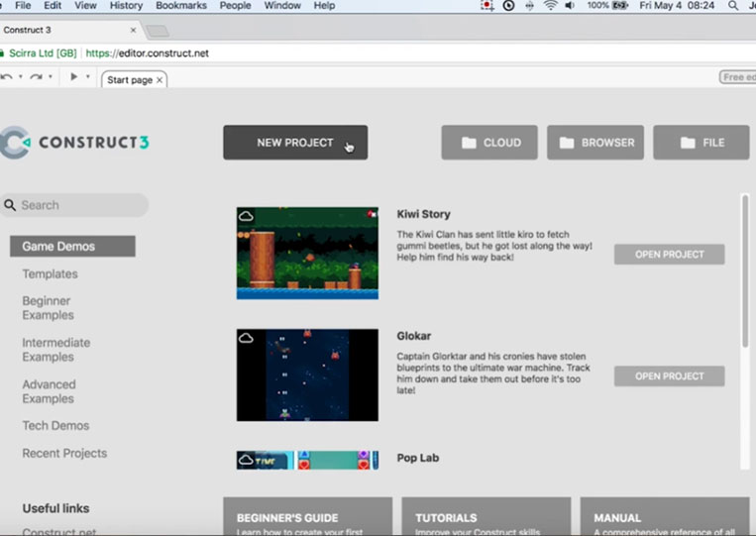Click into the Search field

[x=74, y=205]
